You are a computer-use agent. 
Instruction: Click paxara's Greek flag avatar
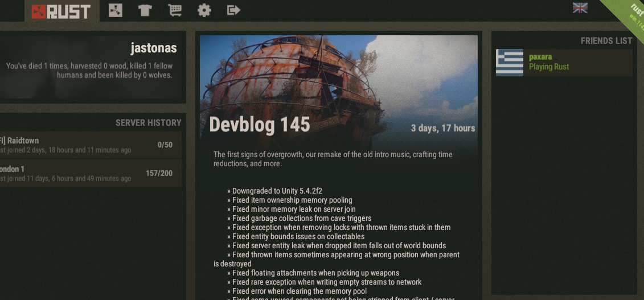510,63
